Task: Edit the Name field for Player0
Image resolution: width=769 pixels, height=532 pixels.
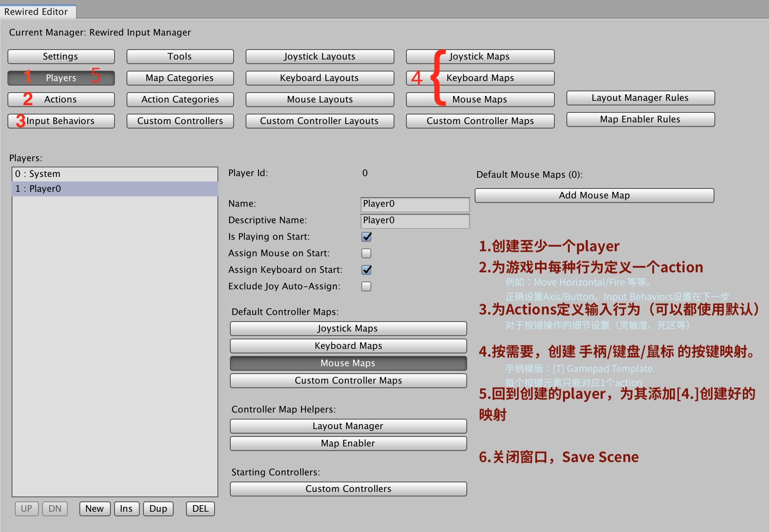Action: (x=415, y=204)
